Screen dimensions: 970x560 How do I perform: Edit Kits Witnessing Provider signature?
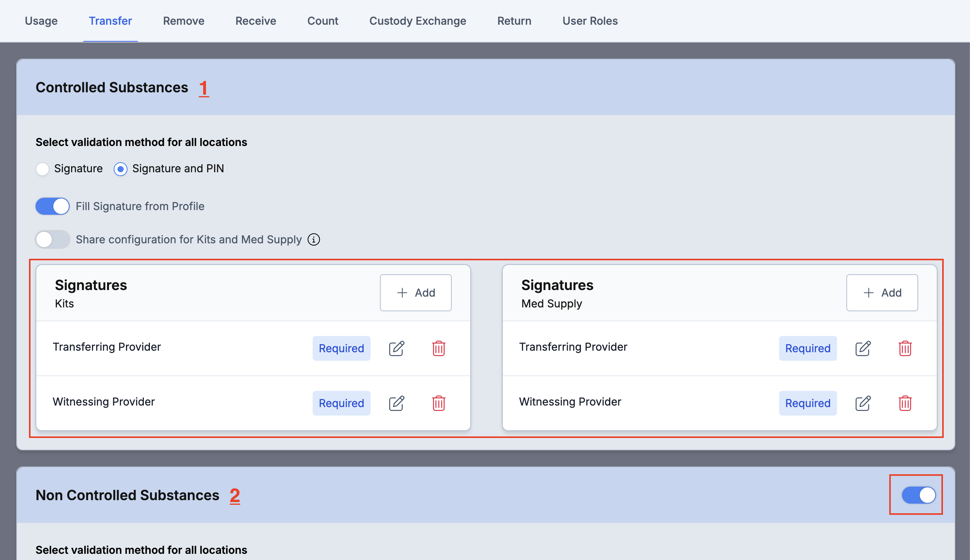397,403
